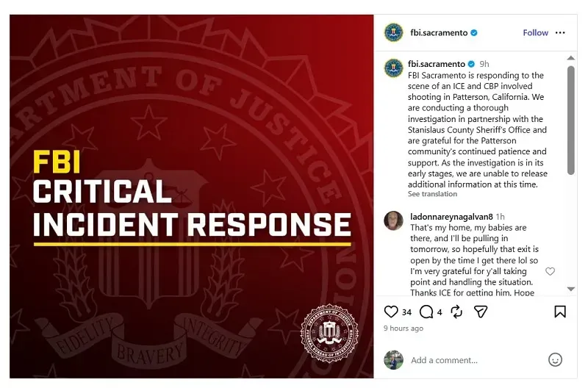This screenshot has height=388, width=588.
Task: Click the verified badge in the post header
Action: (474, 33)
